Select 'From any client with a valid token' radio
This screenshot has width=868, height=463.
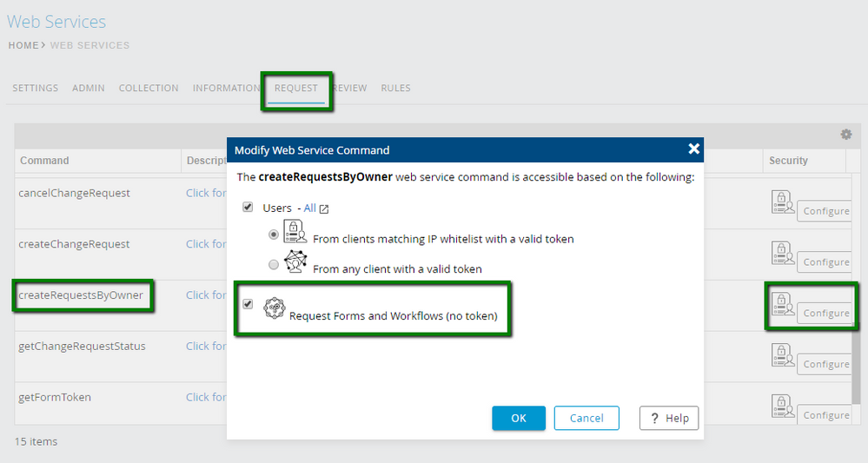point(275,264)
